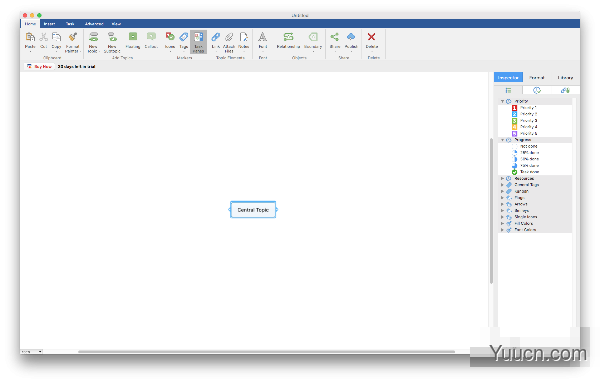Click the vertical scrollbar beside the canvas
Screen dimensions: 600x383
(491, 210)
